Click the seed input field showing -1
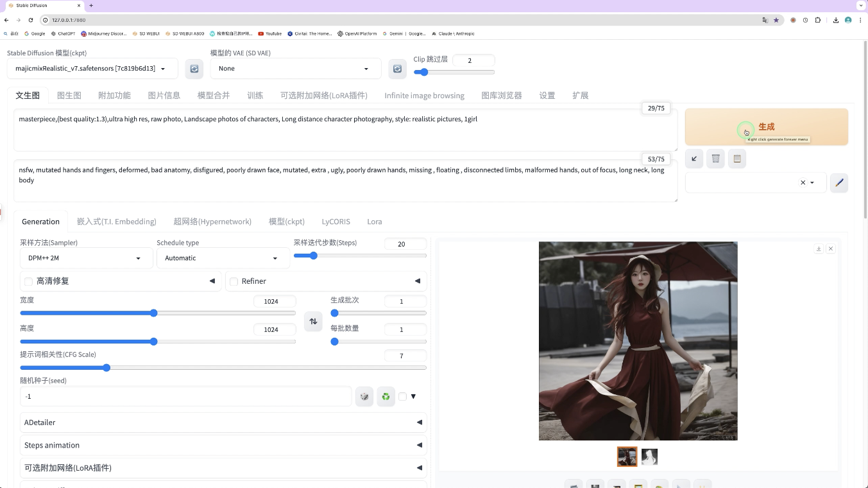This screenshot has height=488, width=868. point(186,397)
